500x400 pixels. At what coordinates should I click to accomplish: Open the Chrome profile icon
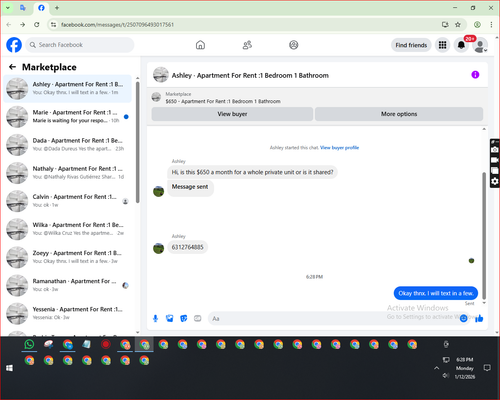477,24
